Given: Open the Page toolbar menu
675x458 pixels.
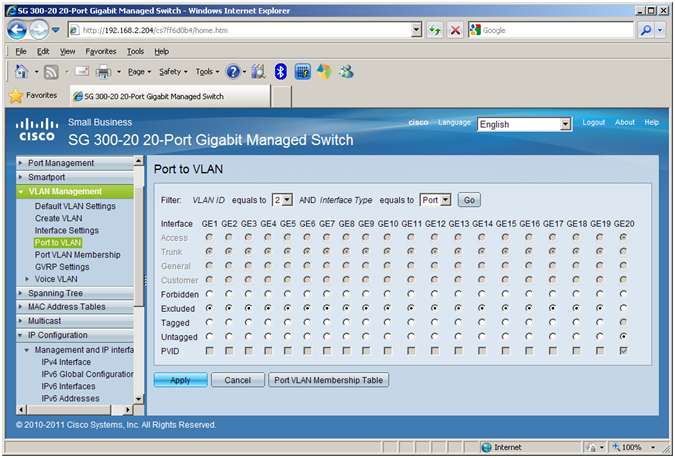Looking at the screenshot, I should 139,72.
